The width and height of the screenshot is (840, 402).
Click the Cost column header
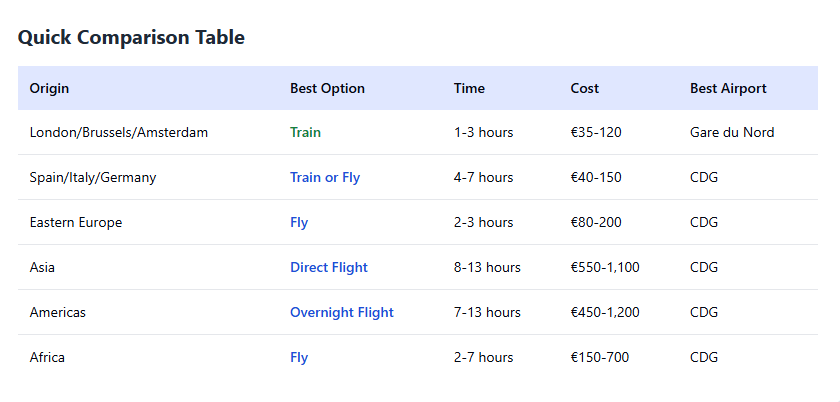[x=585, y=88]
